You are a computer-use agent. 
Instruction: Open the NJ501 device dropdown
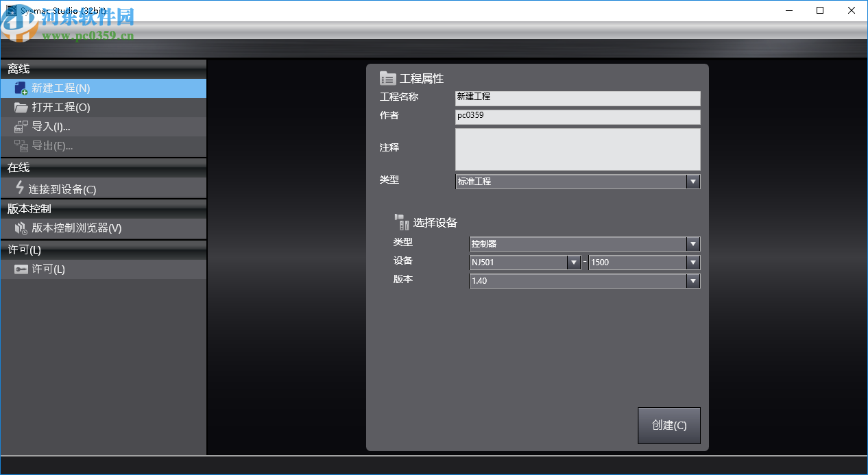tap(574, 262)
